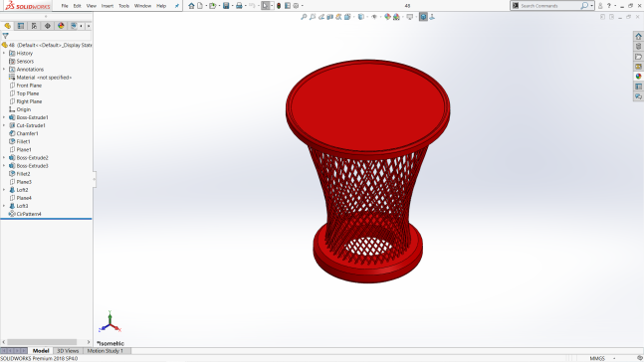
Task: Open View Settings monitor icon
Action: (x=409, y=17)
